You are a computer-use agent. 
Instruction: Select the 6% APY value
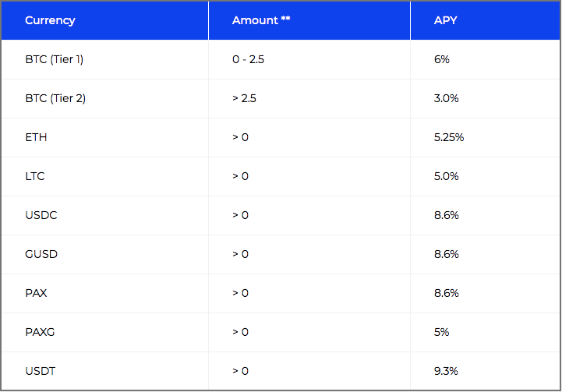click(x=441, y=59)
